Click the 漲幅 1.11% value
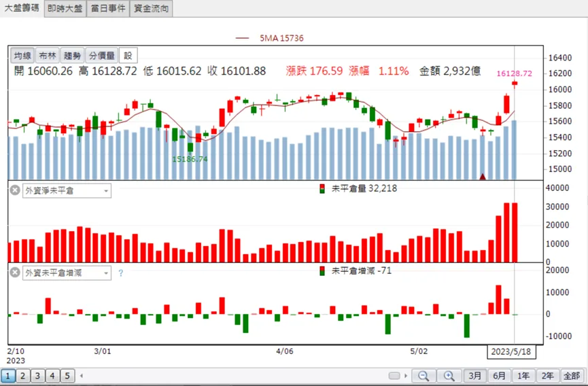The width and height of the screenshot is (588, 386). coord(379,71)
